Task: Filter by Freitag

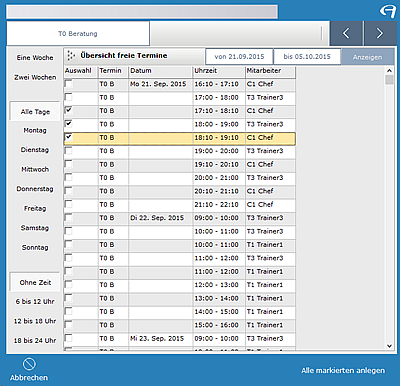Action: (35, 209)
